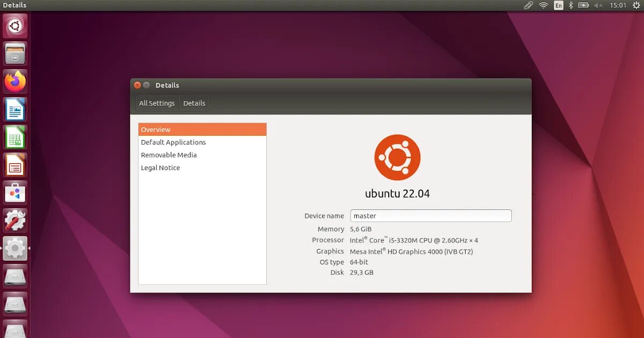Open LibreOffice Calc from launcher
The width and height of the screenshot is (644, 338).
[x=15, y=137]
